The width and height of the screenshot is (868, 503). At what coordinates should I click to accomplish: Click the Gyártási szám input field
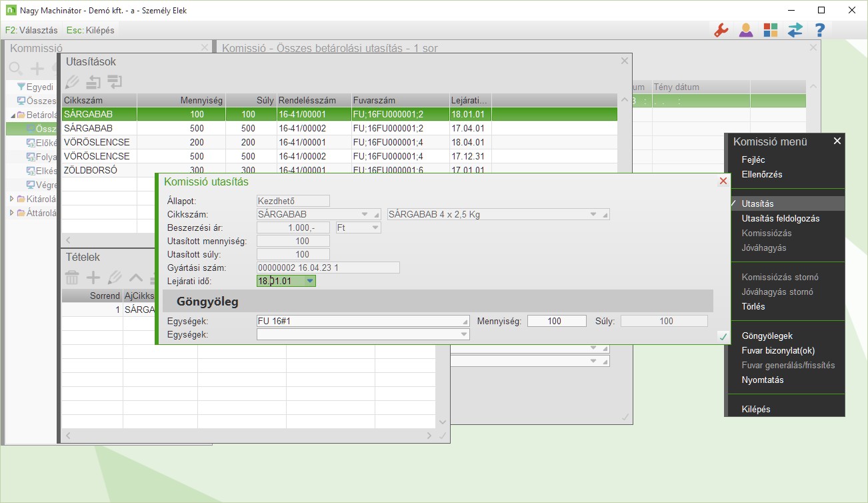(328, 268)
